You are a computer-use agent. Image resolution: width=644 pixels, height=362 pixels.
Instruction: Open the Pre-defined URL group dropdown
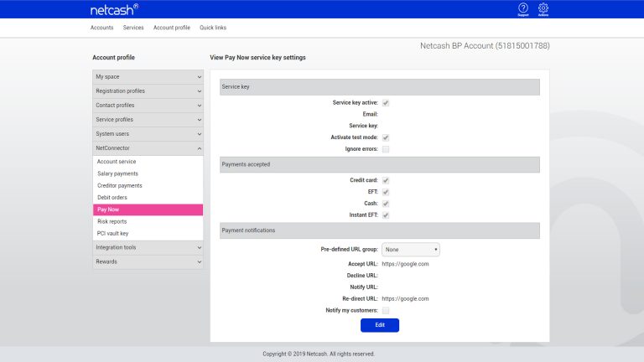point(411,250)
